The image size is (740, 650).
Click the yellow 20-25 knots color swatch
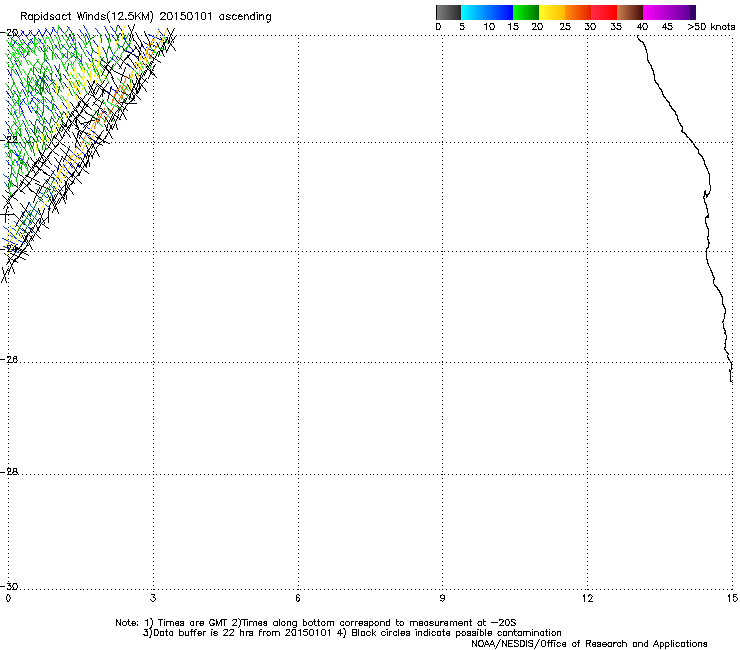click(x=552, y=12)
